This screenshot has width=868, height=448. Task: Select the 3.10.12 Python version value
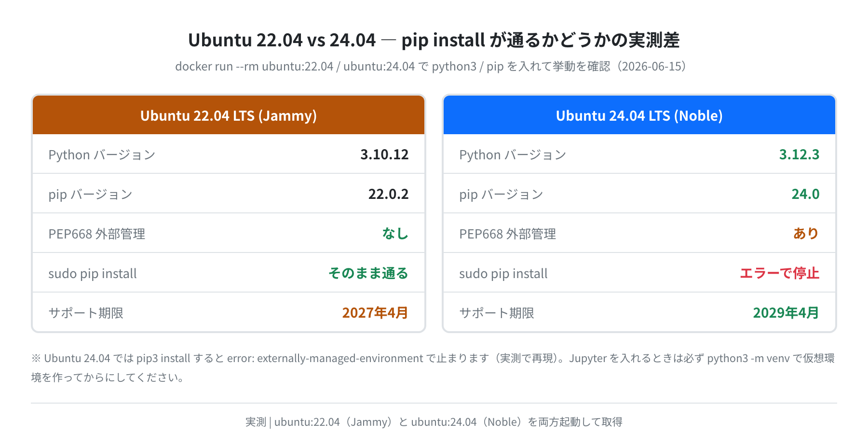click(x=384, y=154)
